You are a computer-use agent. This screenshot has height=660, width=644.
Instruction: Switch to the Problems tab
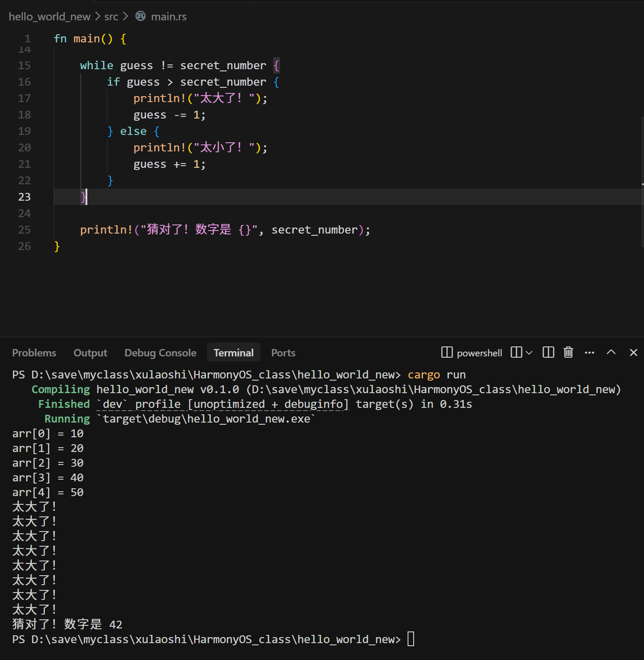pyautogui.click(x=34, y=353)
